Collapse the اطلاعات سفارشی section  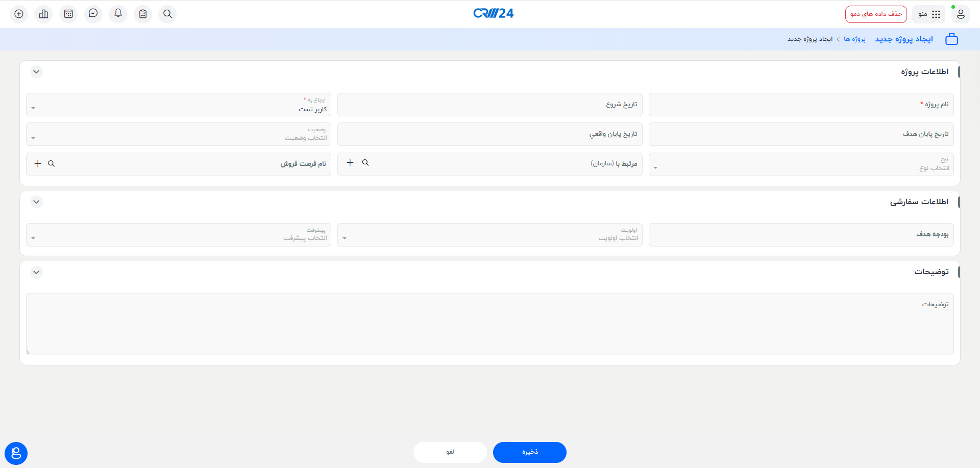(36, 201)
